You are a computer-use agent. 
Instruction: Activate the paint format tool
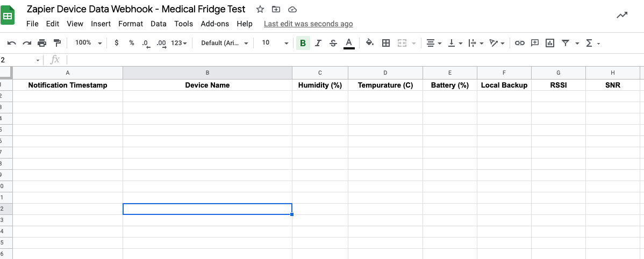pyautogui.click(x=57, y=42)
